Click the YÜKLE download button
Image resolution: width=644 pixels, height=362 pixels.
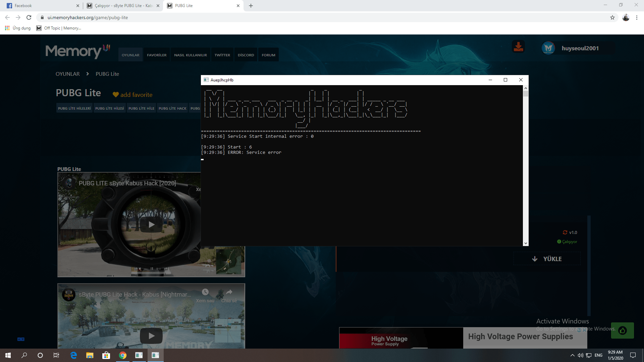click(x=547, y=259)
